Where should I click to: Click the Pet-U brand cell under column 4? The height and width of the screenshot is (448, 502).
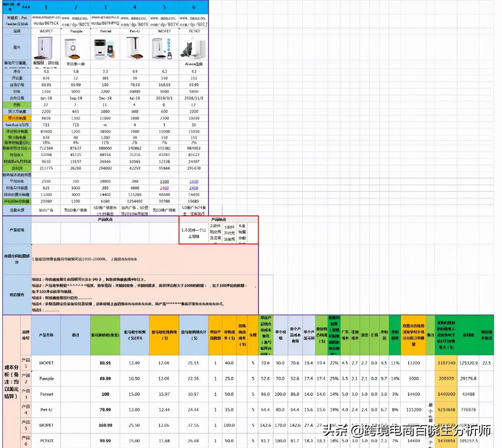(x=135, y=31)
